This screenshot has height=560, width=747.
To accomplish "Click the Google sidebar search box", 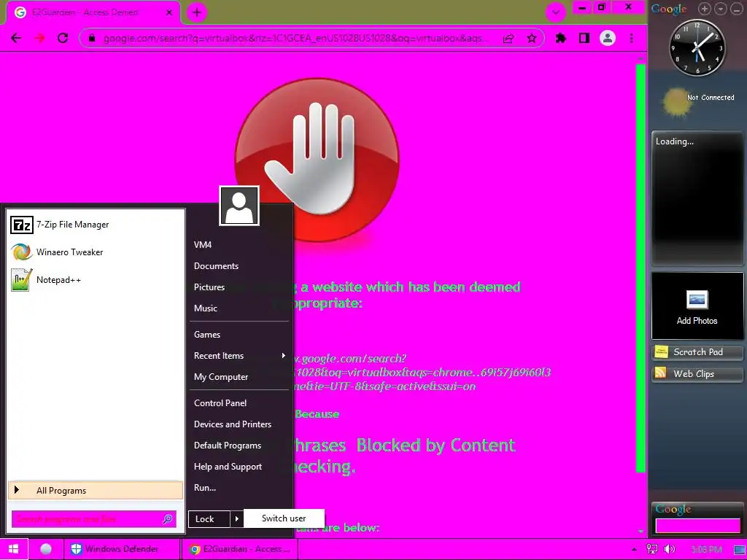I will (697, 526).
